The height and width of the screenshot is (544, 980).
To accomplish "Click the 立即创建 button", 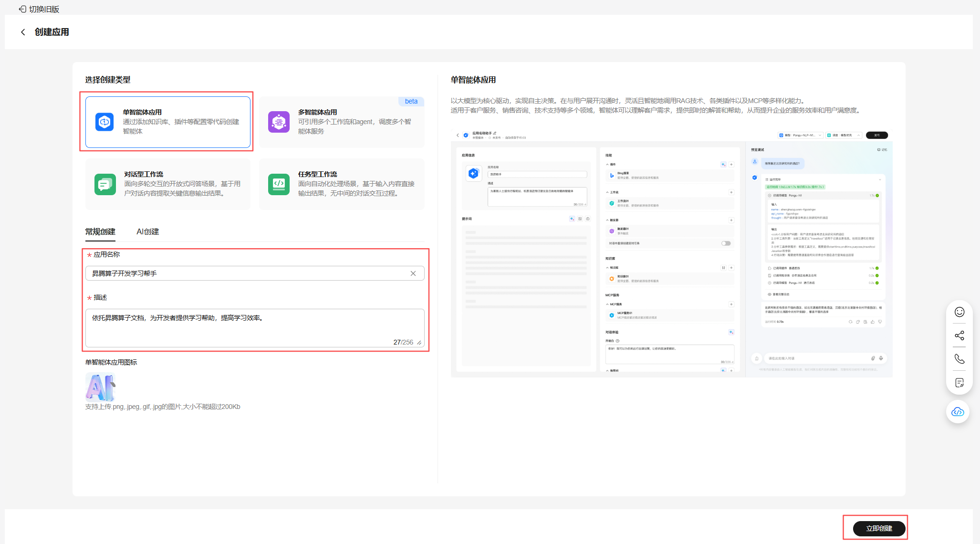I will click(879, 528).
